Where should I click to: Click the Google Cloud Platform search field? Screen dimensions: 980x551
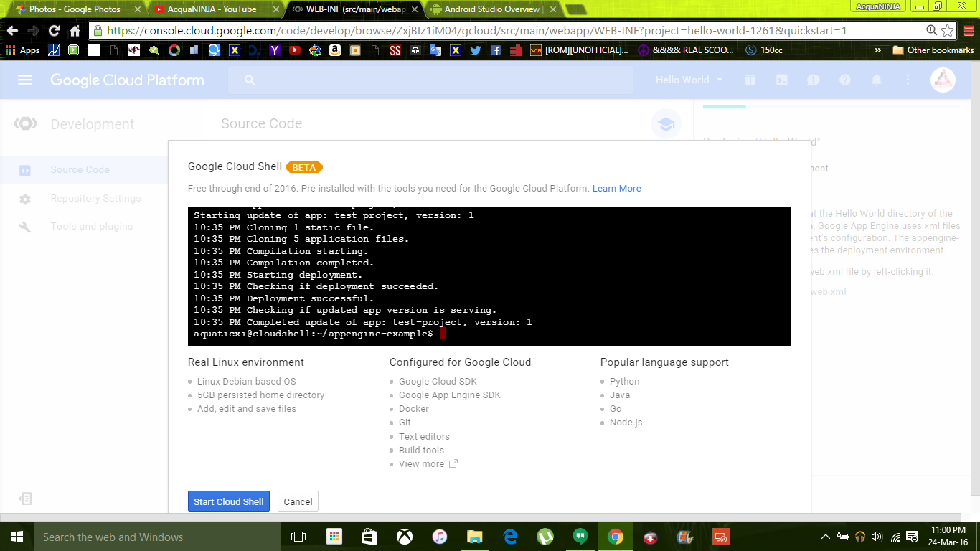(430, 80)
